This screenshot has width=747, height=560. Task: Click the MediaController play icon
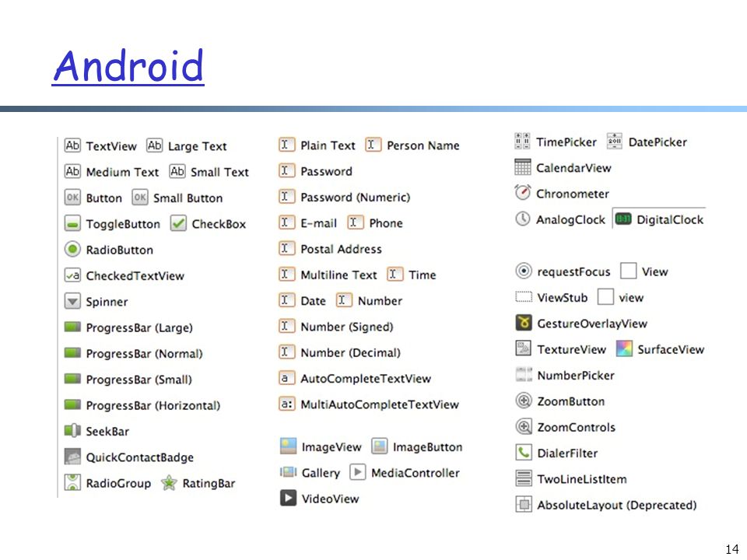(x=358, y=472)
